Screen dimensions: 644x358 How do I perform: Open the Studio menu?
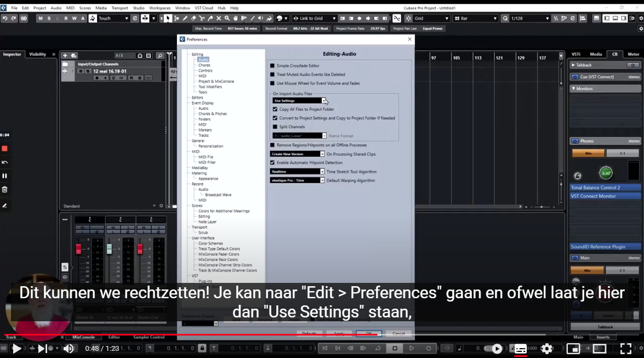139,8
